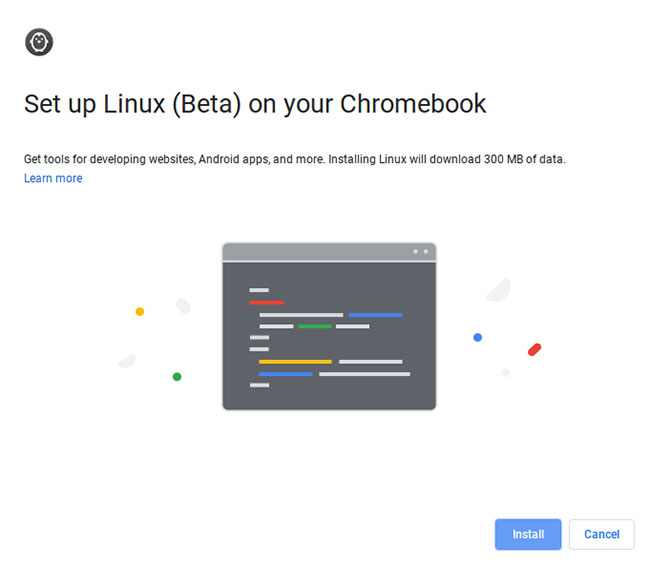Click the Install button

(528, 534)
